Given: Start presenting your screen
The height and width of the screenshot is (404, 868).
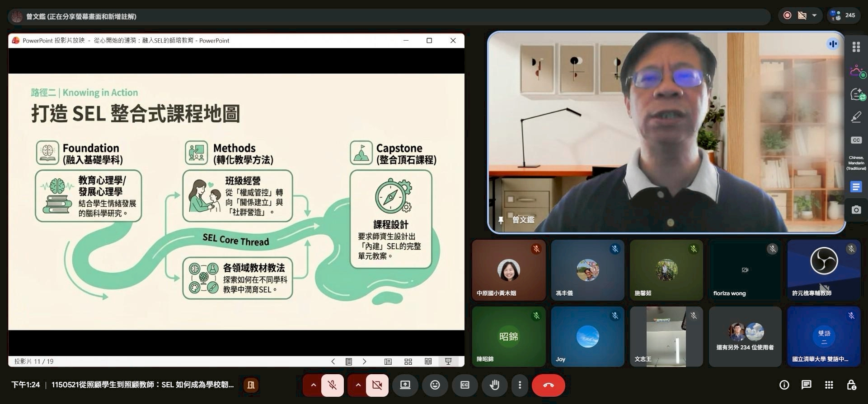Looking at the screenshot, I should coord(405,385).
